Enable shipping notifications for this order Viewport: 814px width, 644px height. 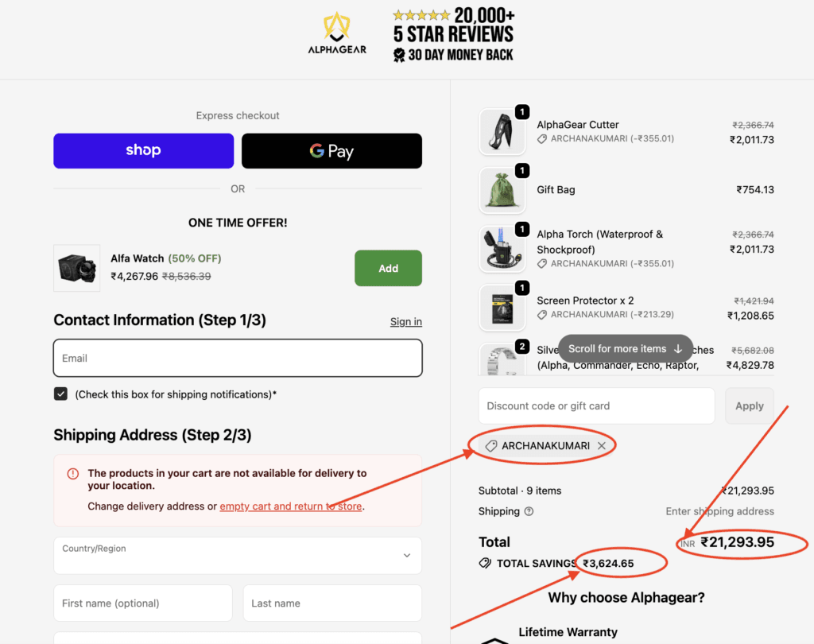tap(60, 393)
